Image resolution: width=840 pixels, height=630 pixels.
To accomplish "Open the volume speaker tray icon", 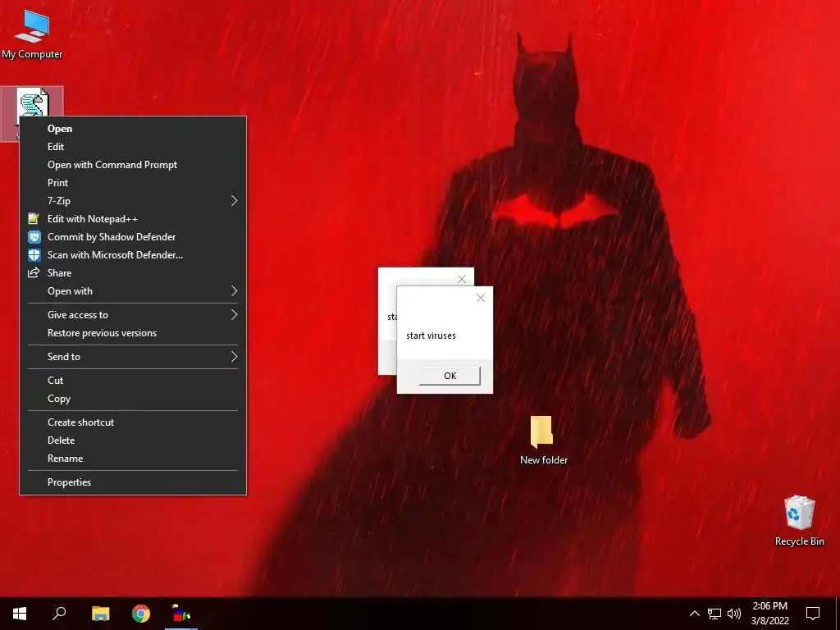I will click(734, 614).
